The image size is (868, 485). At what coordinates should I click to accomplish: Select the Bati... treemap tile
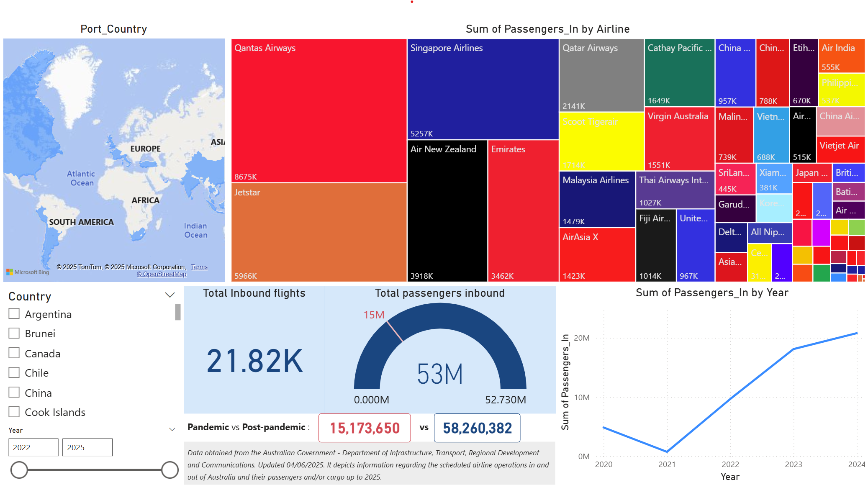(849, 192)
